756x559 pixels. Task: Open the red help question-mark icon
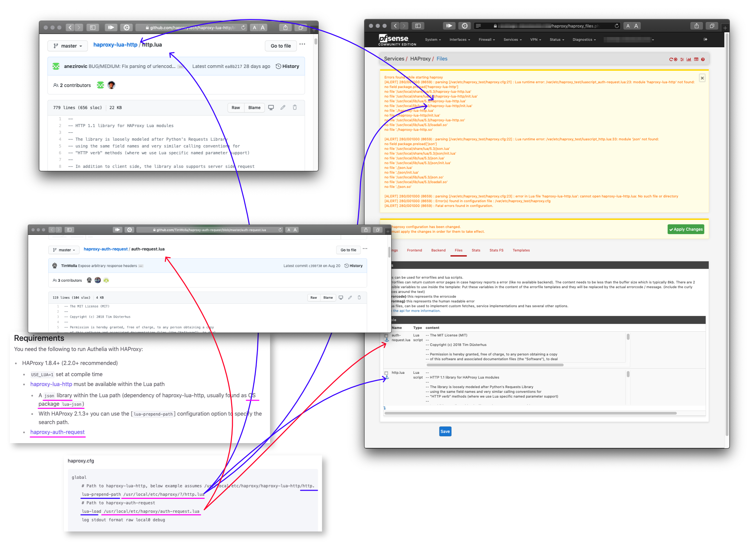tap(703, 59)
